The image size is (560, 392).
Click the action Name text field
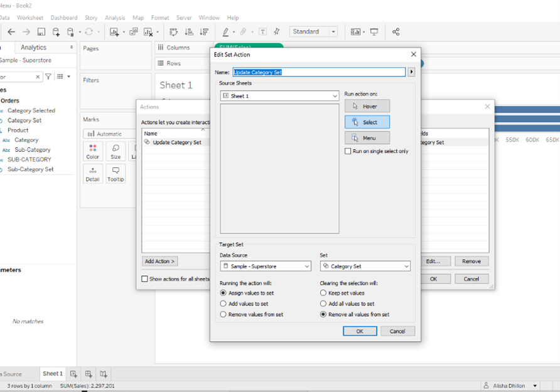pyautogui.click(x=319, y=72)
